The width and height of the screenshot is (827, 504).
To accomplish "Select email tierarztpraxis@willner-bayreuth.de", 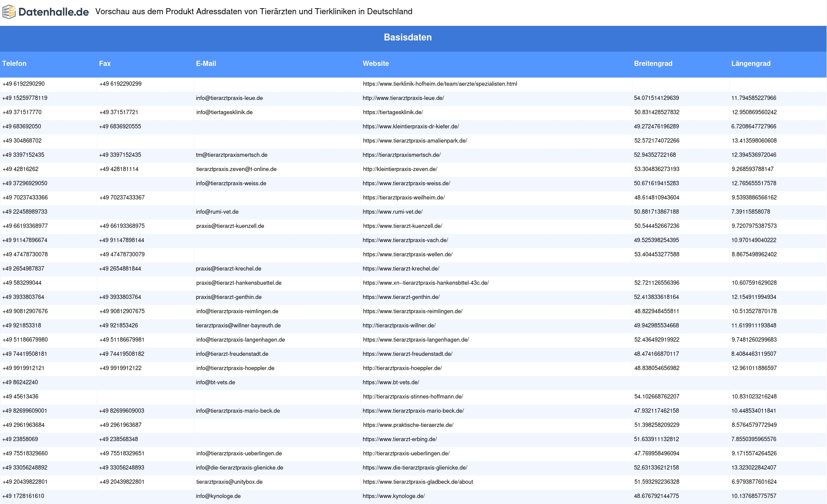I will (x=238, y=326).
